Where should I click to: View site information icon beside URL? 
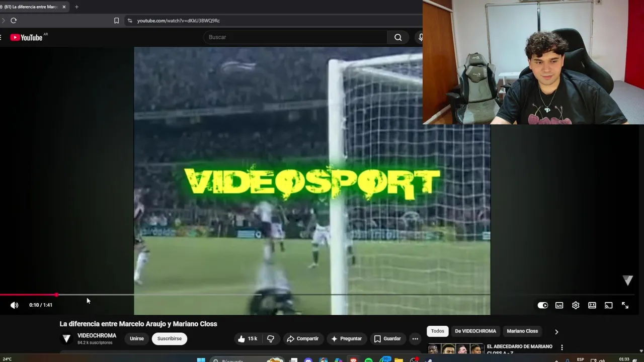[x=130, y=21]
